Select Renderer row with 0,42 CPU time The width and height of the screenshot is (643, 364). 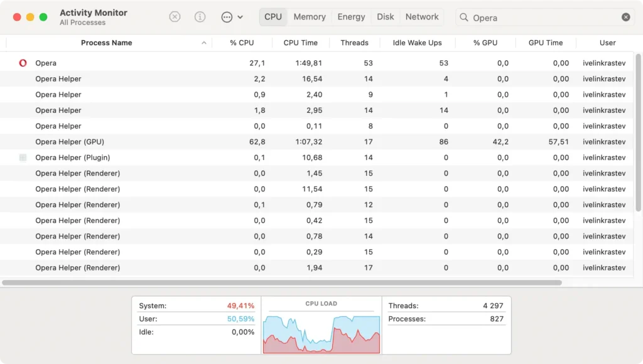(x=316, y=220)
